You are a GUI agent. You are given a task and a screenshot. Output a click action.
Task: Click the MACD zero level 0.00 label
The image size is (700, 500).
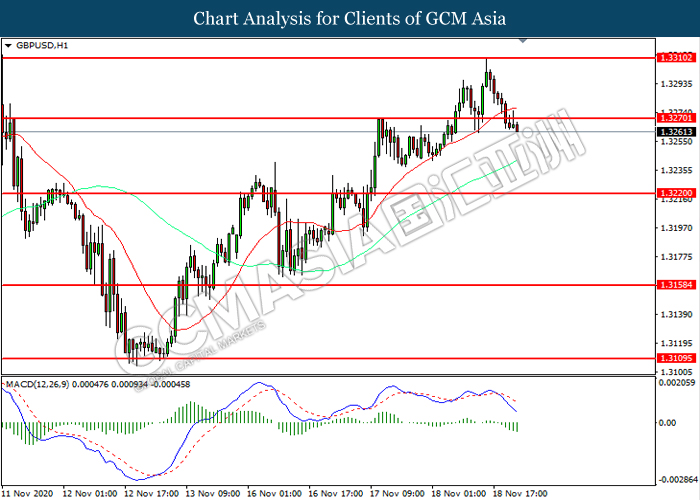pos(667,423)
